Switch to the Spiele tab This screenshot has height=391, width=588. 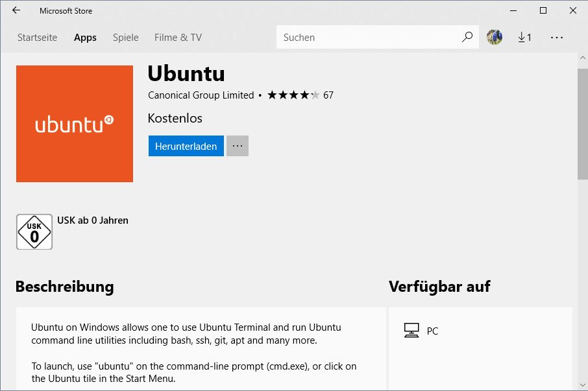125,37
